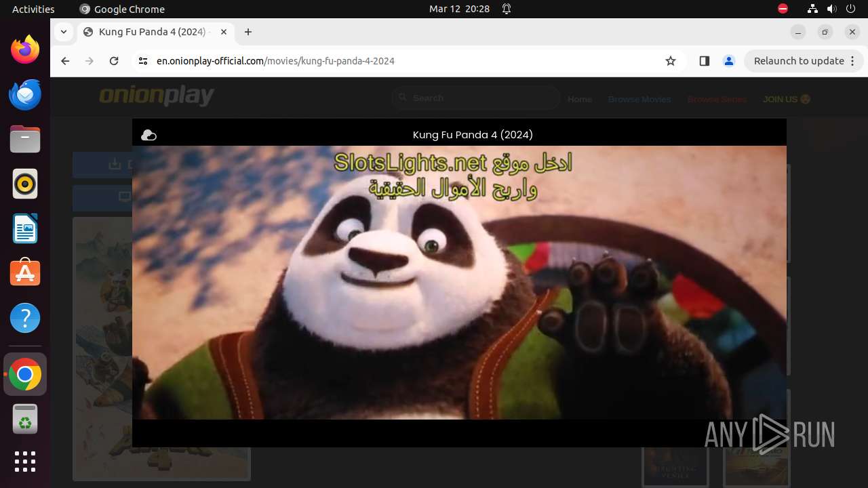Viewport: 868px width, 488px height.
Task: View site information icon in address bar
Action: point(142,61)
